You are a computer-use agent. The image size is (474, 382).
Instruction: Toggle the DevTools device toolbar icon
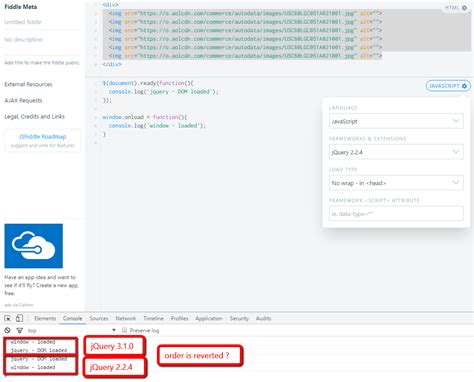(x=19, y=318)
